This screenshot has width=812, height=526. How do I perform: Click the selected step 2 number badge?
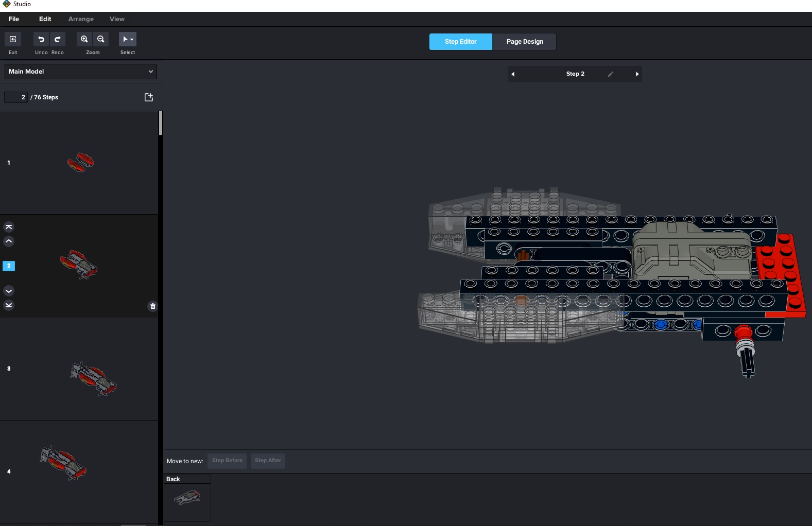point(9,266)
